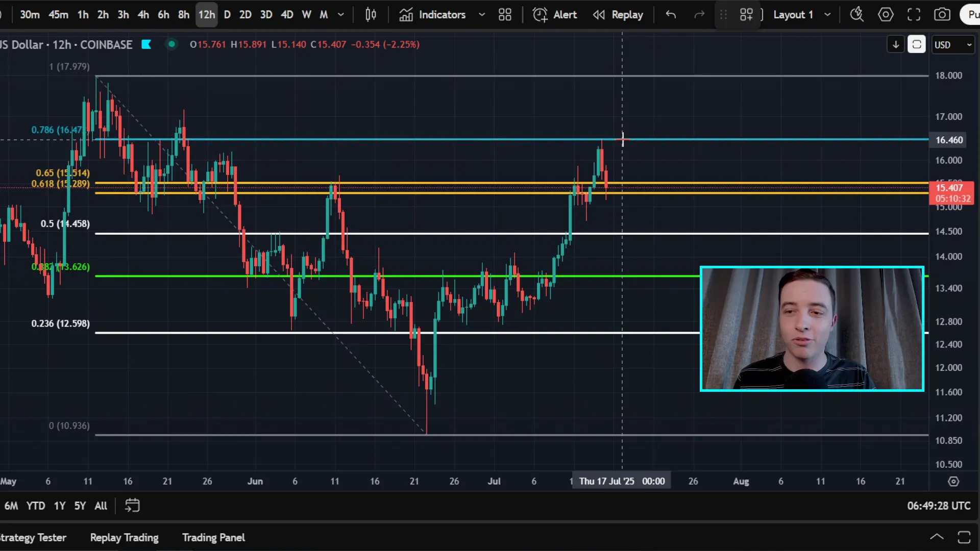Select the 3D timeframe

[x=266, y=15]
